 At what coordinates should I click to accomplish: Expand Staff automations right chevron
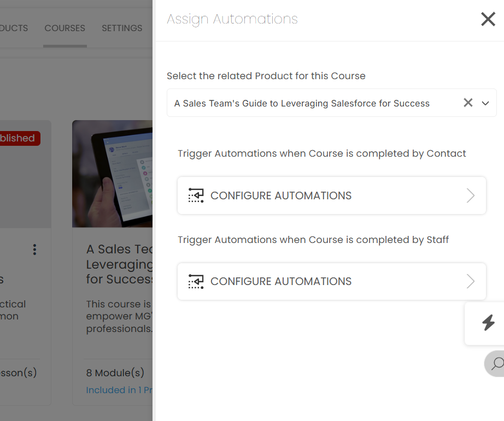click(470, 281)
